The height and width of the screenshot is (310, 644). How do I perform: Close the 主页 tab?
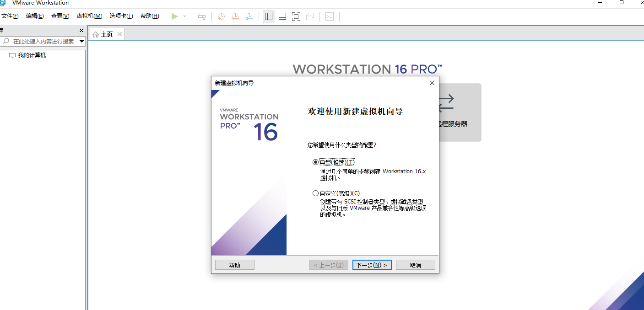tap(120, 34)
